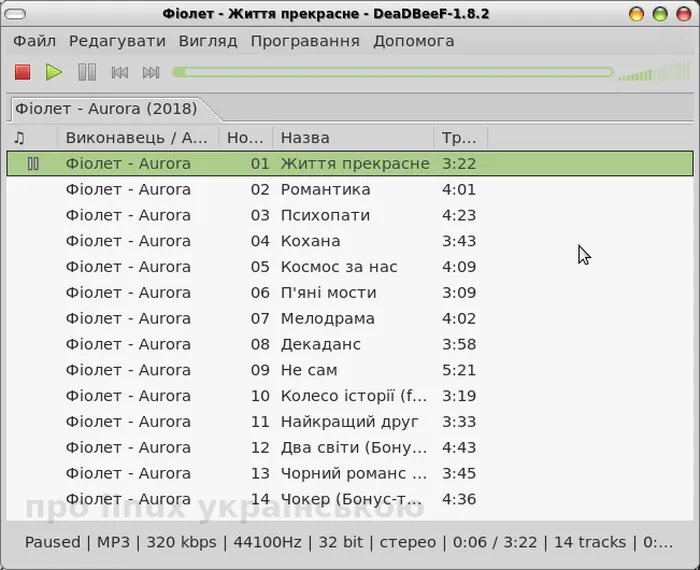Viewport: 700px width, 570px height.
Task: Sort by Виконавець / Альбом column header
Action: click(x=138, y=137)
